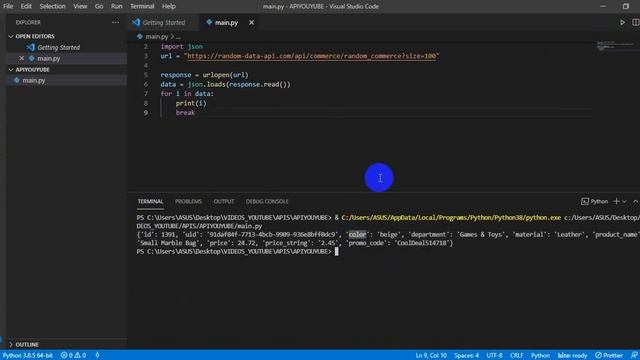Image resolution: width=640 pixels, height=360 pixels.
Task: Run the Python file with play icon
Action: pyautogui.click(x=622, y=22)
